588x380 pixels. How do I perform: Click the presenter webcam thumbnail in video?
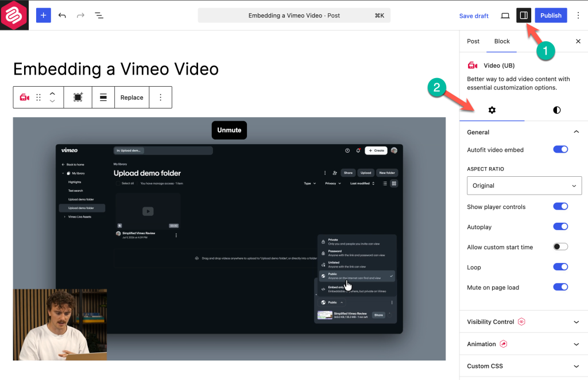(x=60, y=324)
